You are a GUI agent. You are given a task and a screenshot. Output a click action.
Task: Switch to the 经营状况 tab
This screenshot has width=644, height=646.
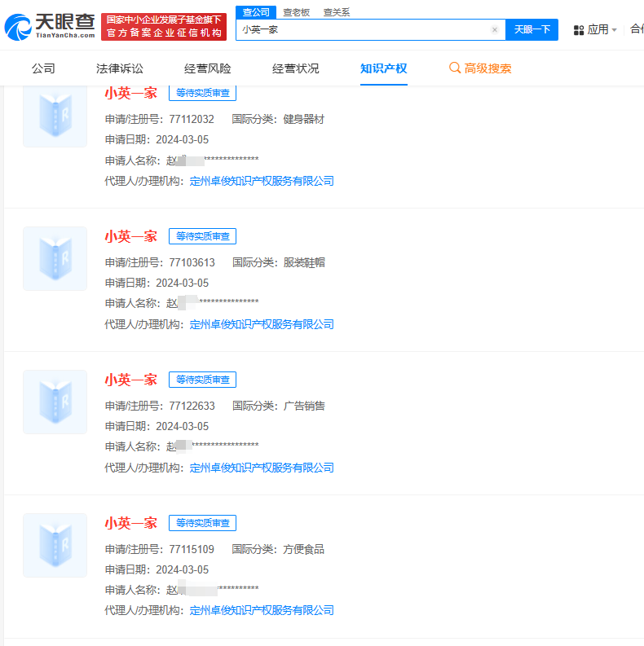click(296, 68)
